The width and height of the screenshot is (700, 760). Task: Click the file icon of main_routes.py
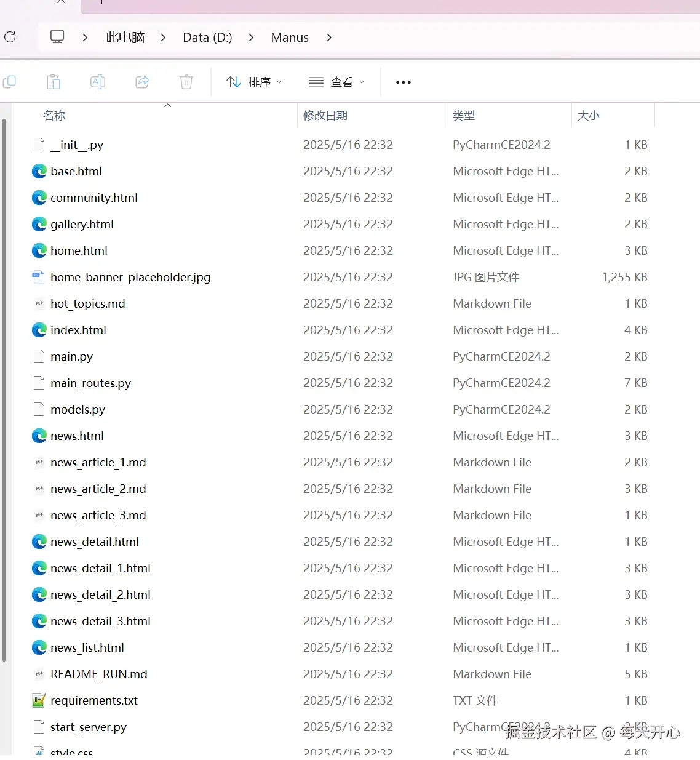(39, 383)
